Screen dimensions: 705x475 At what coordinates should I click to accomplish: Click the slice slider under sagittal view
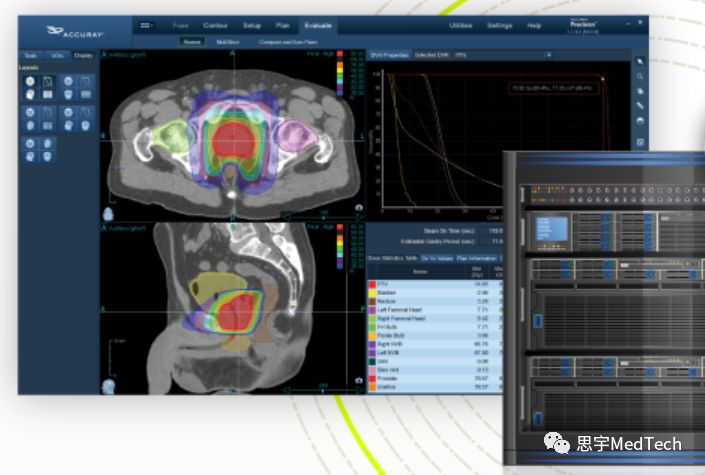pos(323,390)
